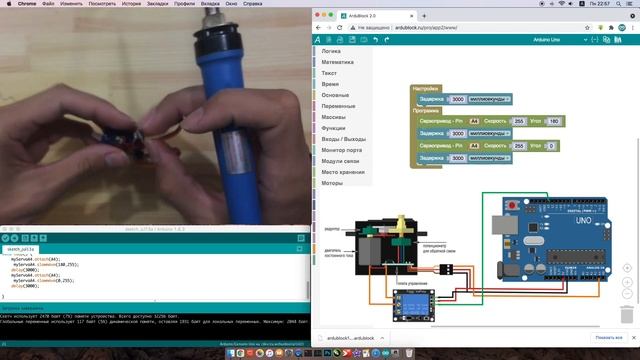Click the relay module image

click(414, 305)
